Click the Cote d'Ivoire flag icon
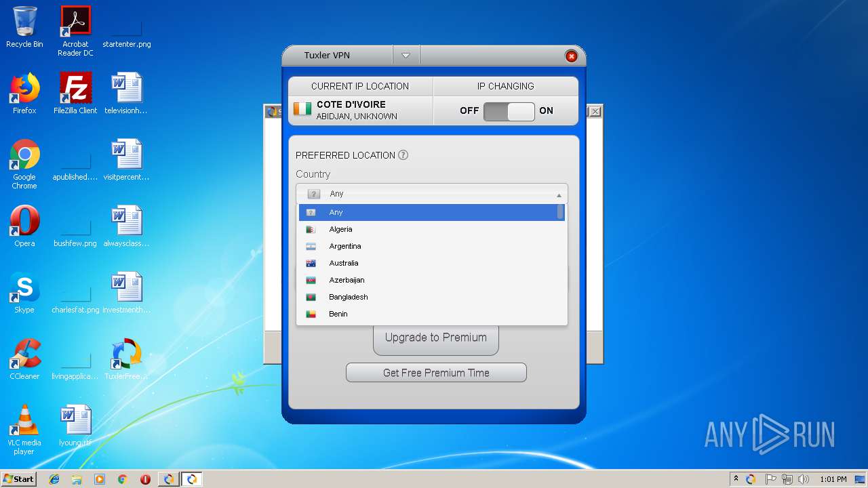 click(x=302, y=108)
